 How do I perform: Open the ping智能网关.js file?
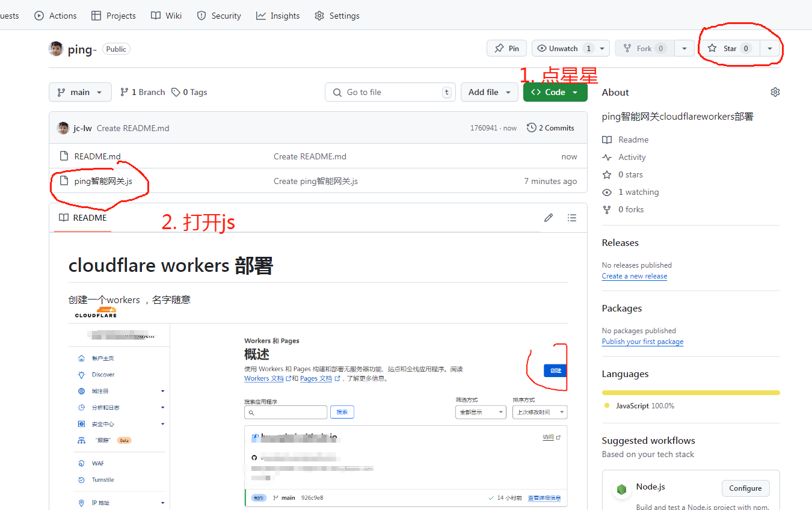[103, 181]
